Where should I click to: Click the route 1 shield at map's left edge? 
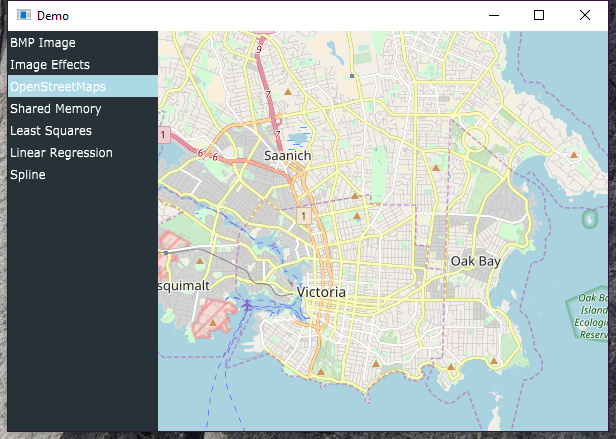click(164, 135)
